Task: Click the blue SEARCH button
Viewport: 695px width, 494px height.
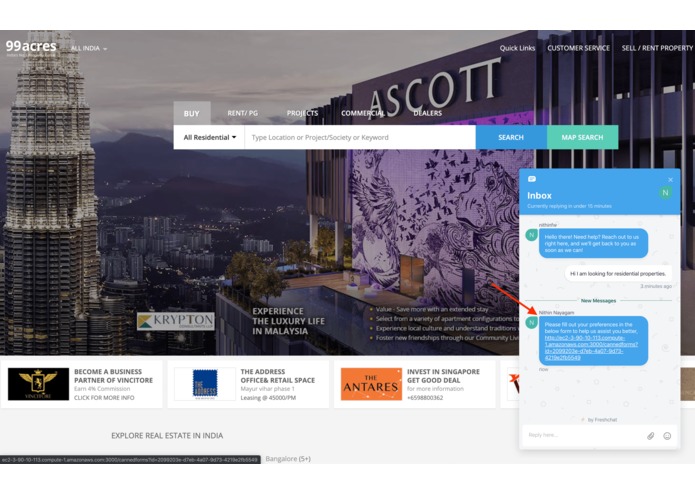Action: (x=511, y=137)
